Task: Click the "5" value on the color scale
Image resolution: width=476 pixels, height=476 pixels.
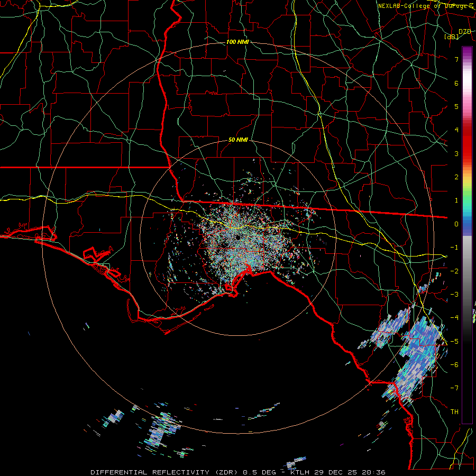Action: coord(456,106)
